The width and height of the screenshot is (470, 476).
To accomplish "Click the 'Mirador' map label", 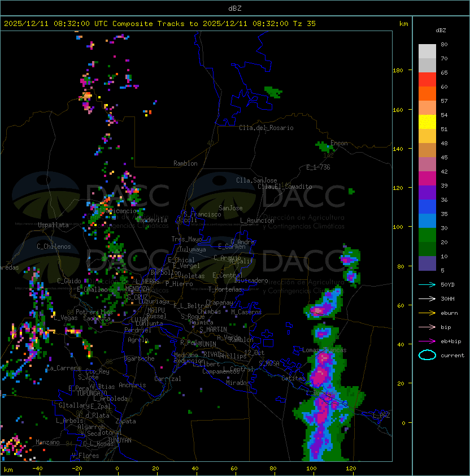I will [x=238, y=383].
